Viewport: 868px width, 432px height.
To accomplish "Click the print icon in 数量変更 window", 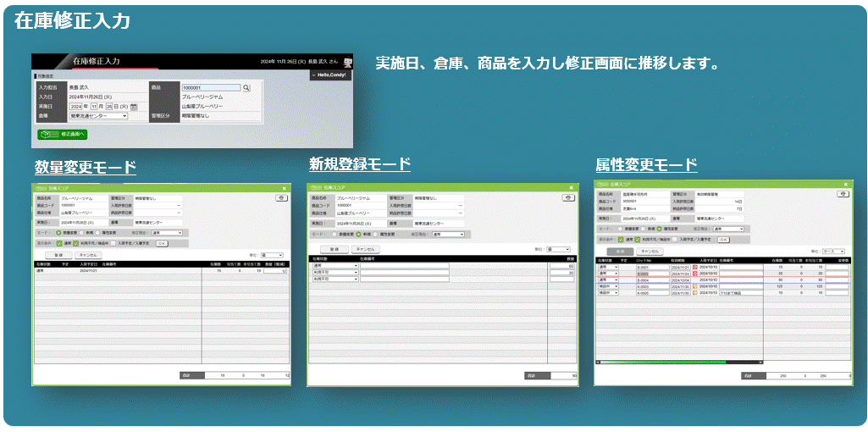I will (x=281, y=198).
